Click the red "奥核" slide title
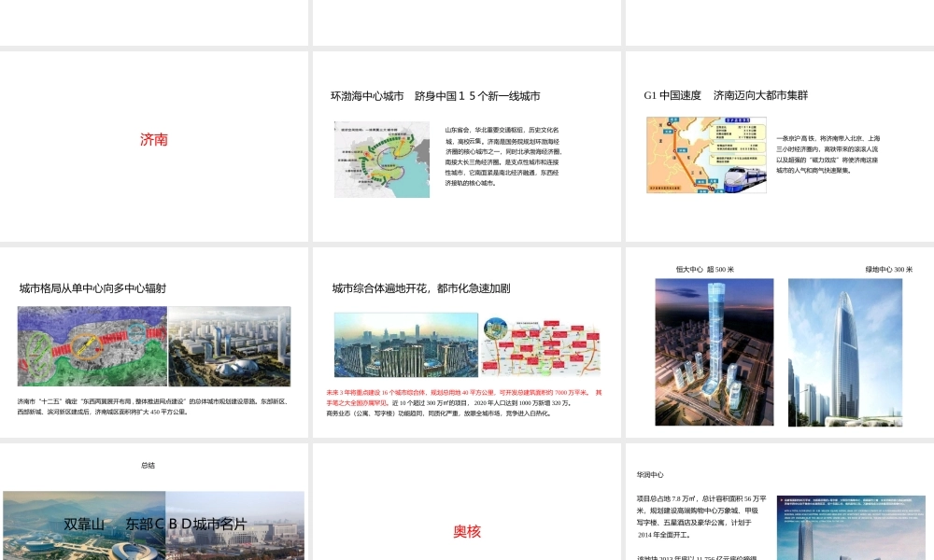 (470, 532)
